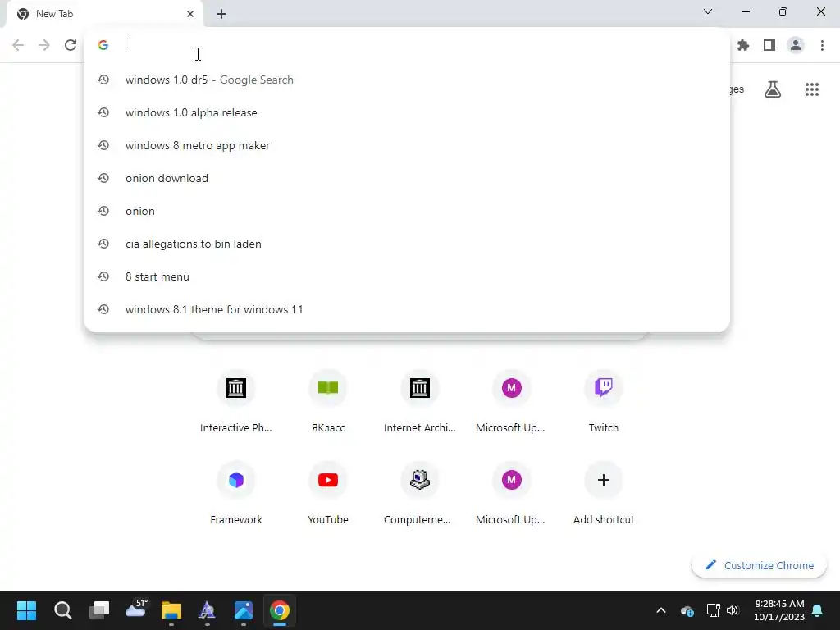840x630 pixels.
Task: Show hidden system tray icons
Action: [661, 610]
